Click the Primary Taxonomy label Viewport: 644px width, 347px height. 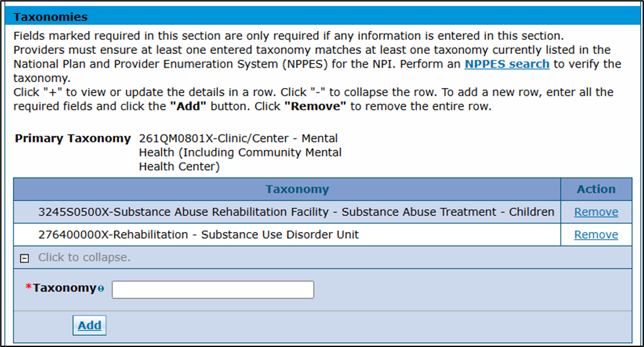(73, 139)
